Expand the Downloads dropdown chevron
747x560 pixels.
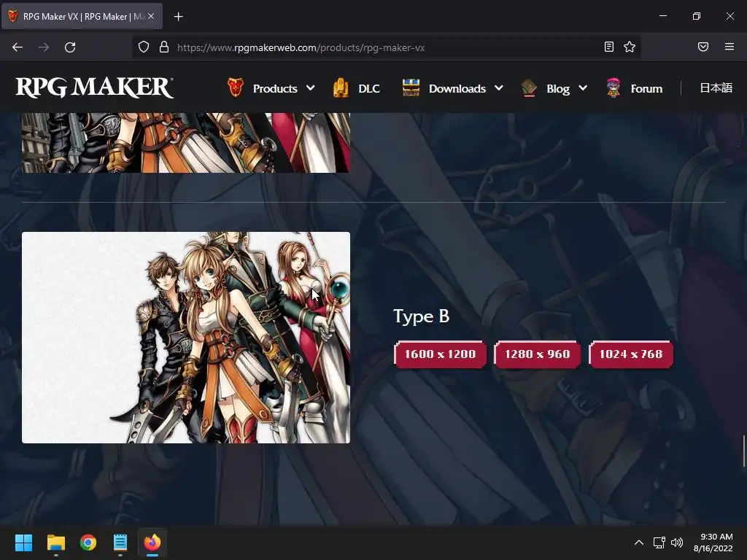click(499, 88)
